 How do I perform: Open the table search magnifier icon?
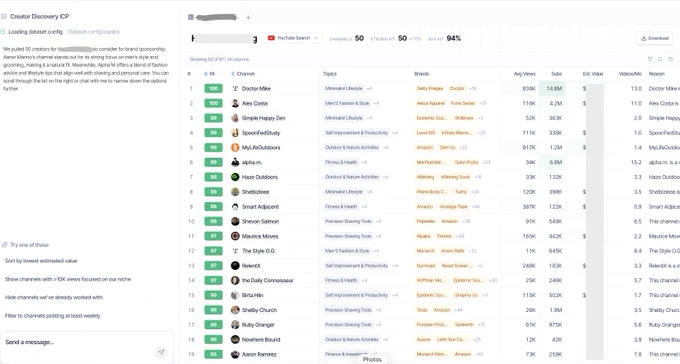660,59
